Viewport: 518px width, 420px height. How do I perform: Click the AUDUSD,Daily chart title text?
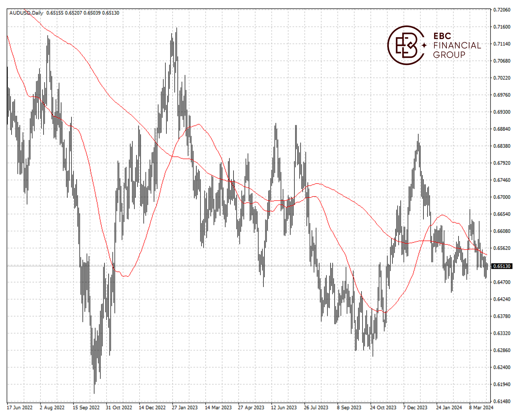pyautogui.click(x=26, y=13)
